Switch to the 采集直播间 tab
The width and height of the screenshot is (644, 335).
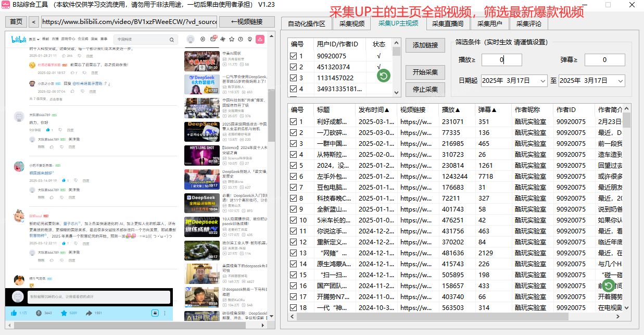pos(448,23)
